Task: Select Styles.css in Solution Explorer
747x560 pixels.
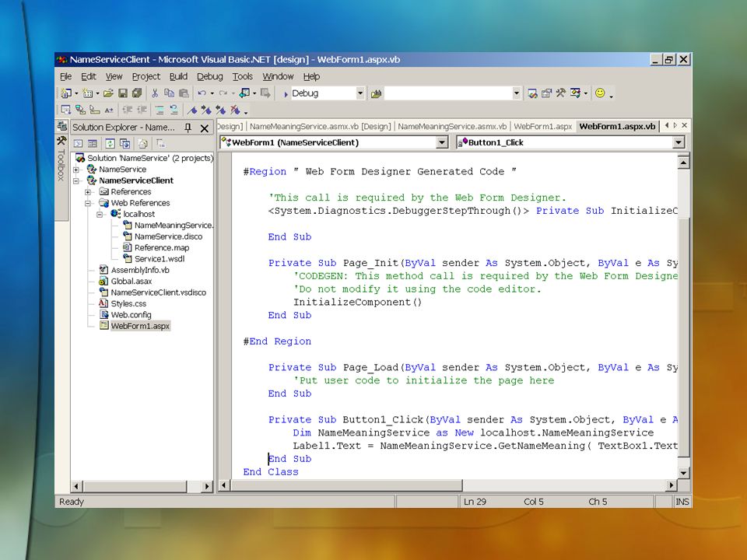Action: [128, 304]
